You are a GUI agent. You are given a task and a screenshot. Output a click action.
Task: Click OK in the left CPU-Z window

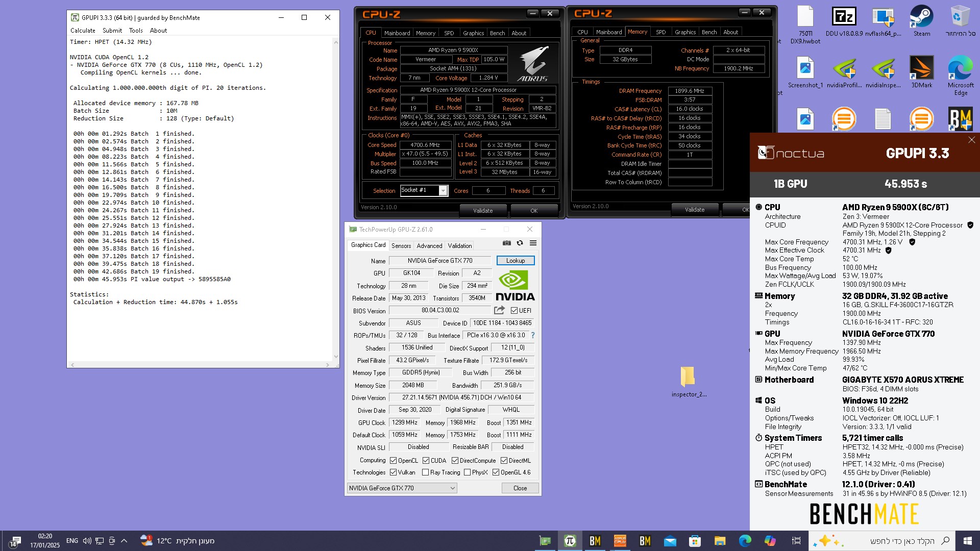pos(534,211)
